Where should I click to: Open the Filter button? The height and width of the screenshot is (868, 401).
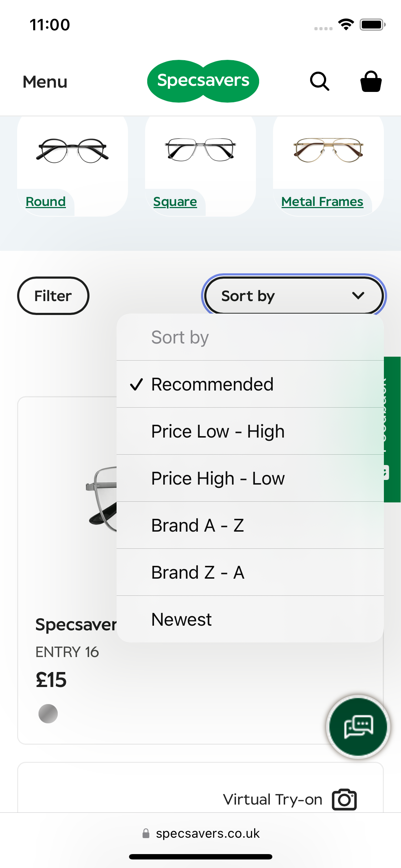(x=53, y=296)
